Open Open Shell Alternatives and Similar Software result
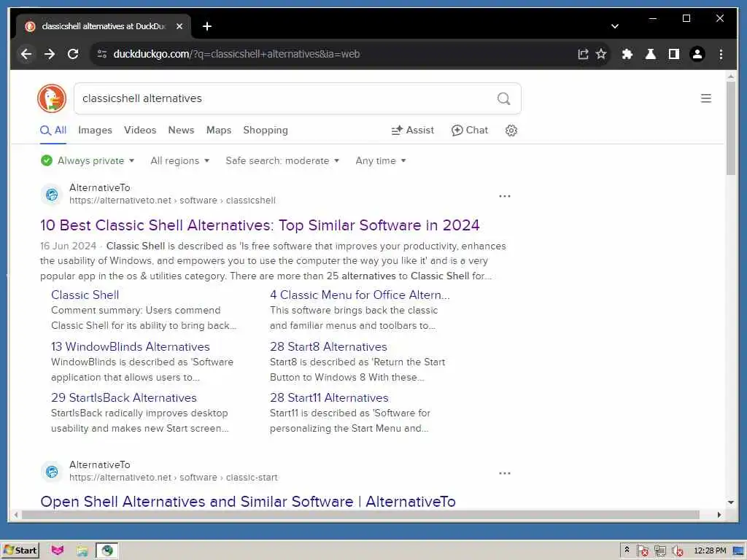Image resolution: width=747 pixels, height=560 pixels. (248, 502)
